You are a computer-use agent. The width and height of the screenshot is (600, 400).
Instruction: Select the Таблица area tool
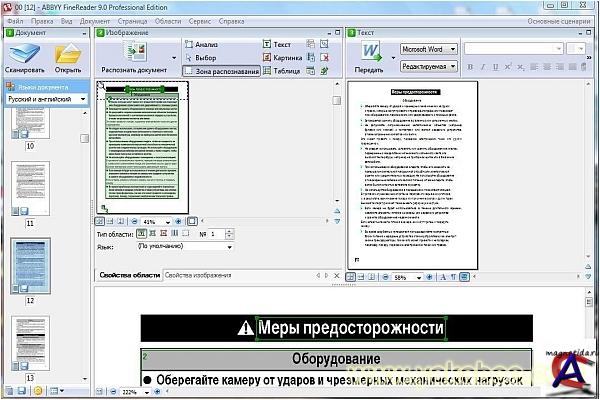click(280, 71)
